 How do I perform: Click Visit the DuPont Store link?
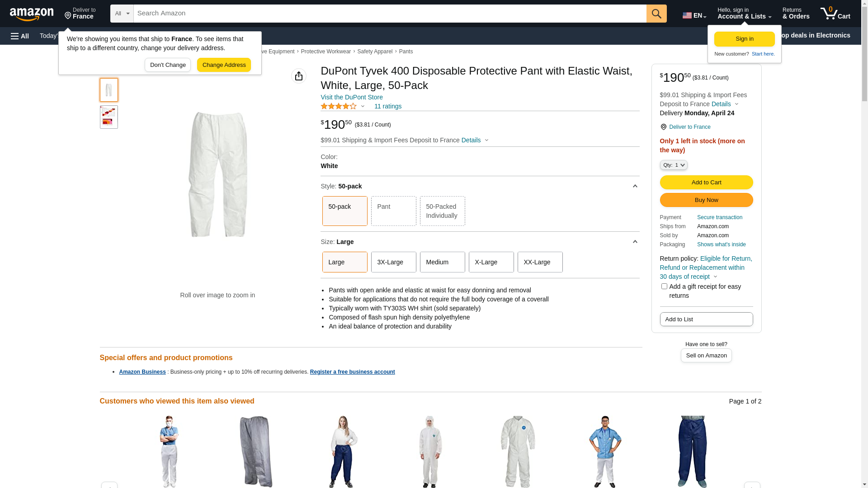tap(352, 97)
